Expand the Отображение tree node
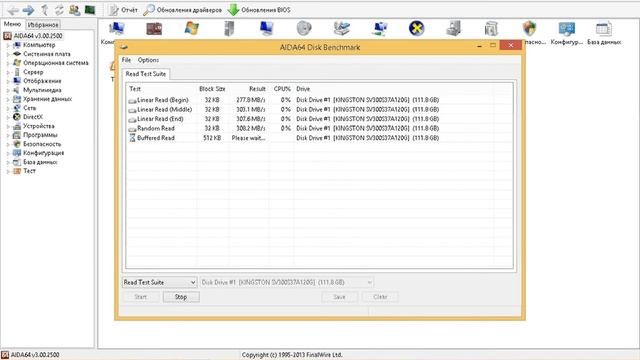This screenshot has height=360, width=640. click(x=8, y=81)
